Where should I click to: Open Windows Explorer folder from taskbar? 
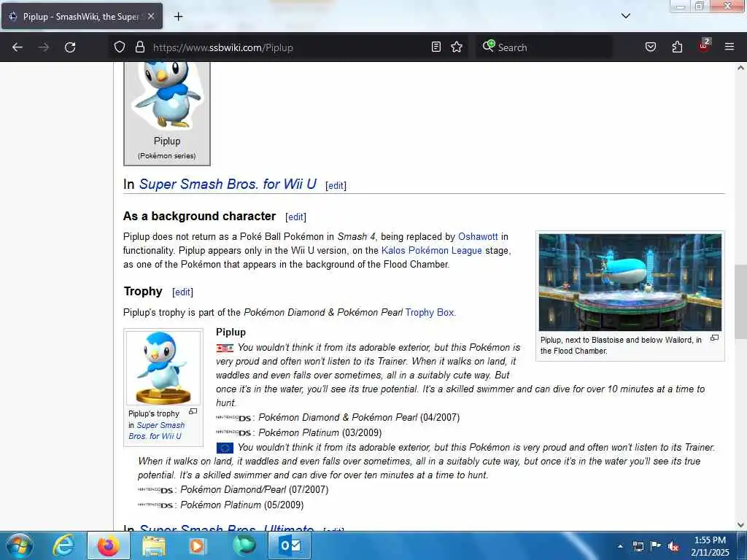point(153,545)
